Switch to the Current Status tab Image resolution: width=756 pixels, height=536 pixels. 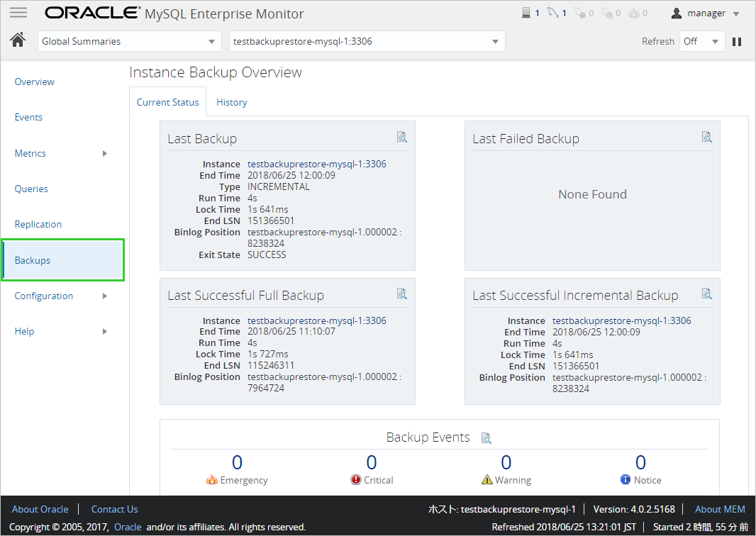(168, 102)
